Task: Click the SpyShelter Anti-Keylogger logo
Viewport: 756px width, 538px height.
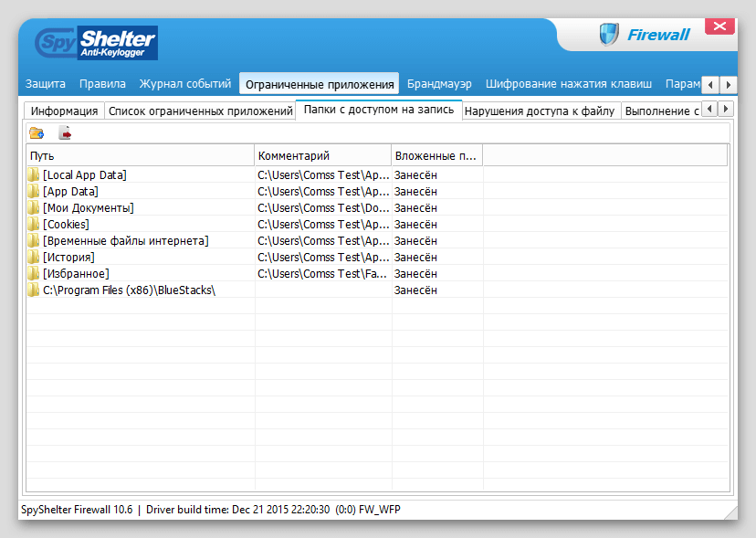Action: coord(97,43)
